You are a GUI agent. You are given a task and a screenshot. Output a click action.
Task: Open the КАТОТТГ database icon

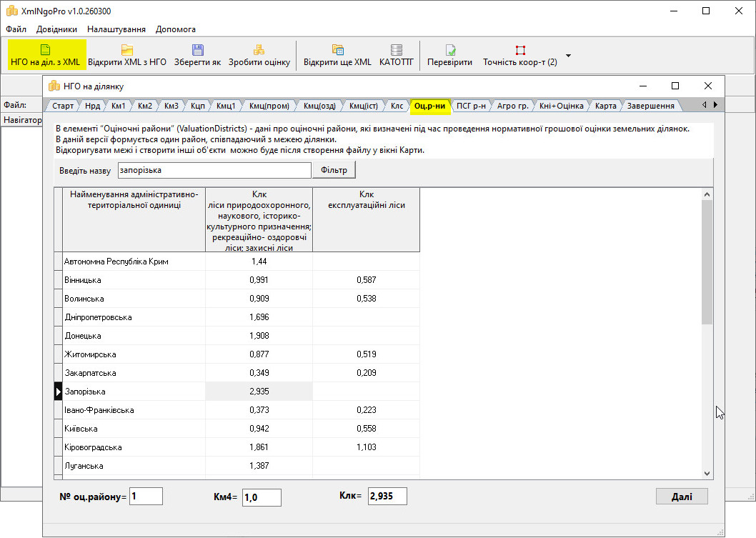coord(397,54)
